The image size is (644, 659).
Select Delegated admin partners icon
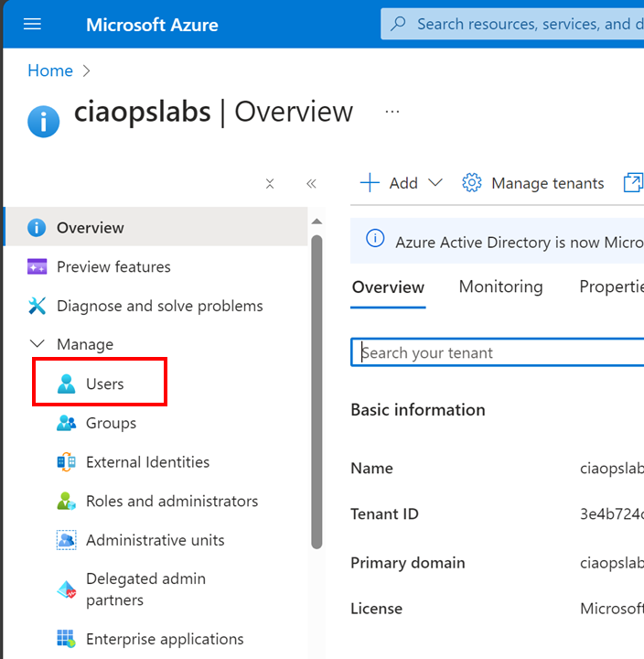[67, 589]
